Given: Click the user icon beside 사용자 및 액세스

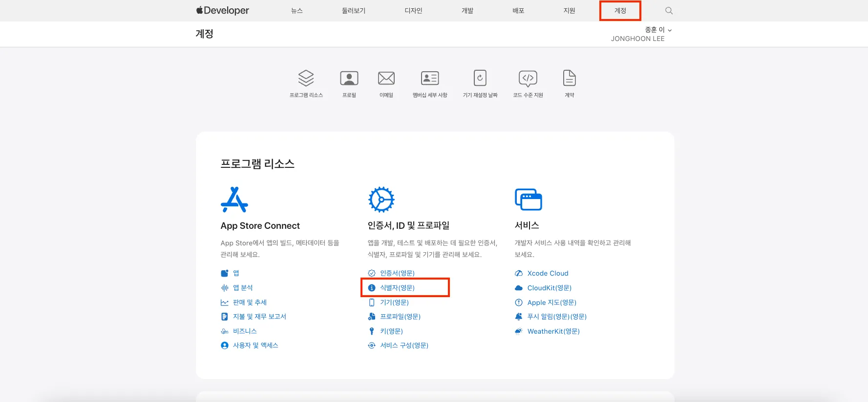Looking at the screenshot, I should coord(225,345).
